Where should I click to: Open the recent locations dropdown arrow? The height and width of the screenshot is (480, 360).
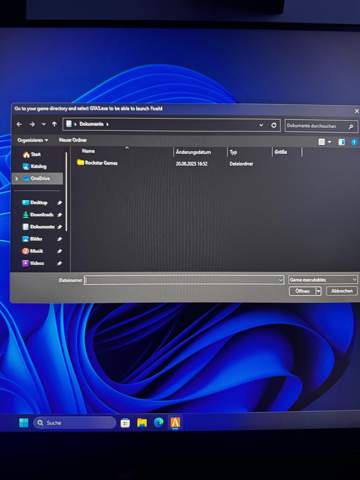pyautogui.click(x=44, y=124)
